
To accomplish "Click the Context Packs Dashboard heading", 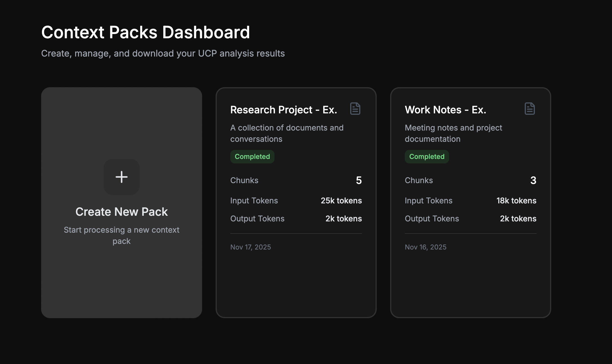I will (x=146, y=32).
